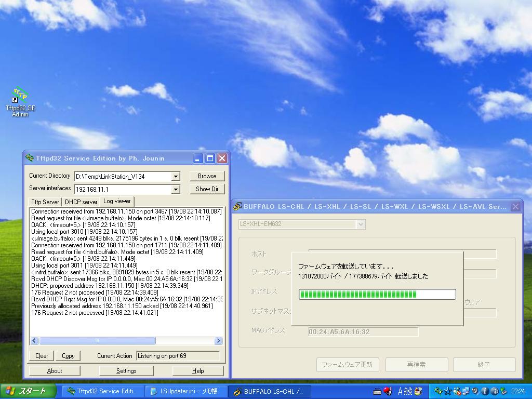
Task: Click the Messenger tray icon with red X
Action: click(457, 391)
